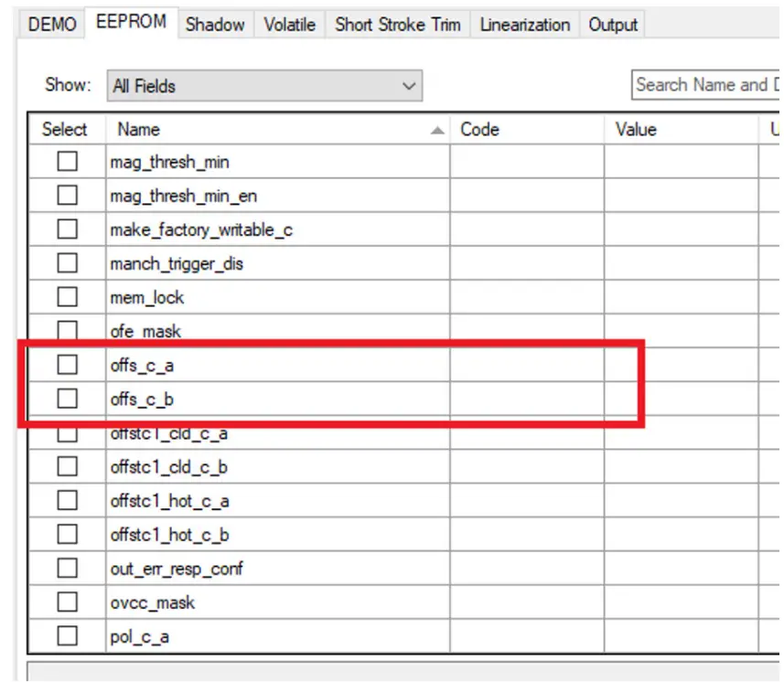Check the offstc1_hot_c_b checkbox

[x=68, y=534]
